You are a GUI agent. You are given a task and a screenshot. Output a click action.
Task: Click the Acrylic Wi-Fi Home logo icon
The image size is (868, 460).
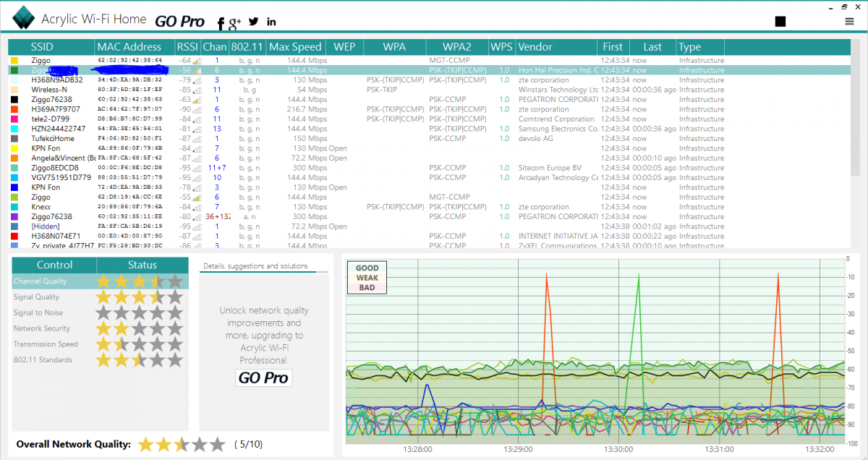click(22, 17)
